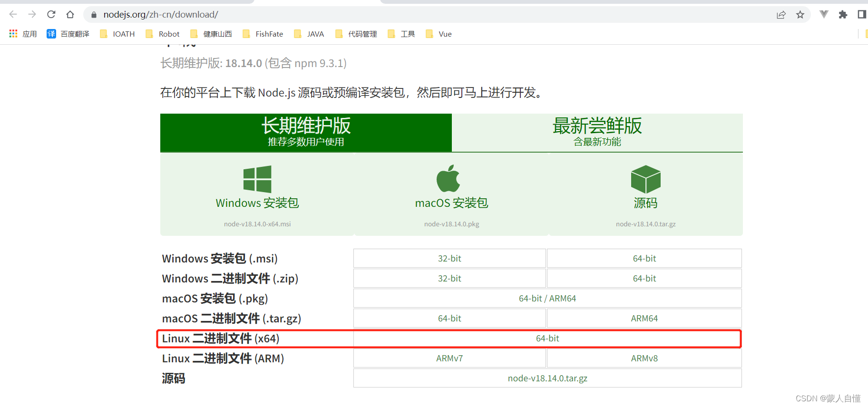
Task: Open the JAVA bookmark folder
Action: tap(309, 34)
